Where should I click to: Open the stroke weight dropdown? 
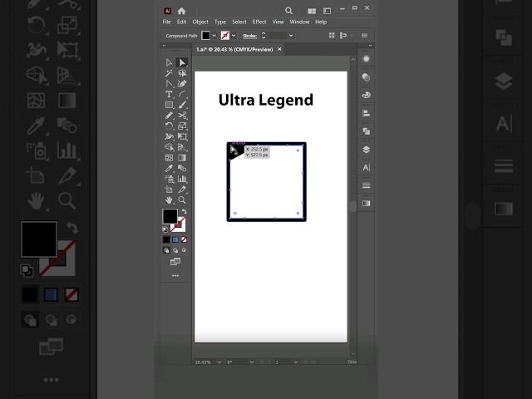click(291, 36)
